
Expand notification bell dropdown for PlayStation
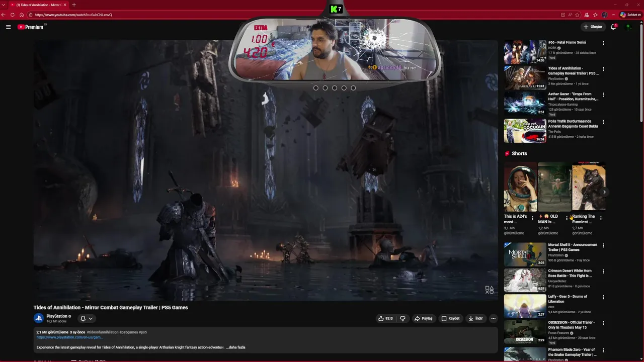click(x=87, y=318)
